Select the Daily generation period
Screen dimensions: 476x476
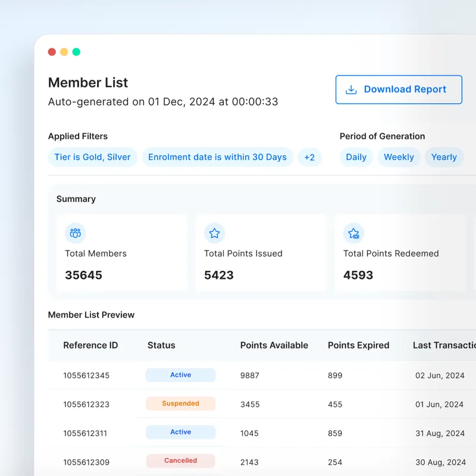pos(356,157)
